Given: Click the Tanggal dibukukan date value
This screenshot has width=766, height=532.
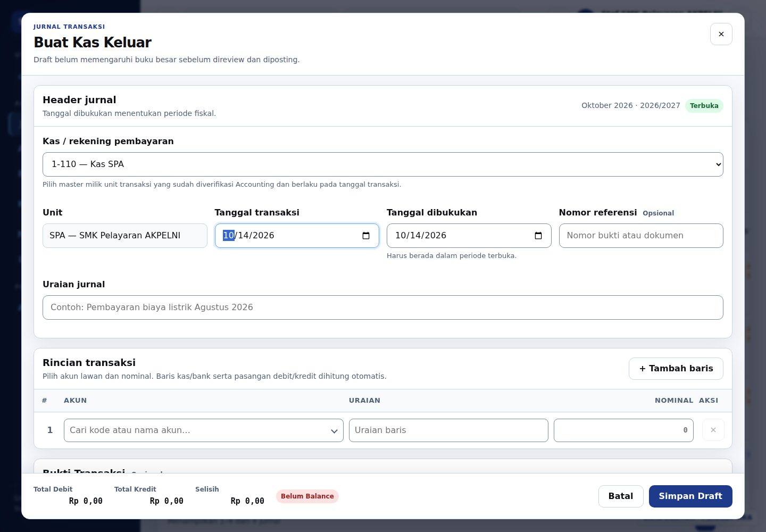Looking at the screenshot, I should [x=421, y=236].
